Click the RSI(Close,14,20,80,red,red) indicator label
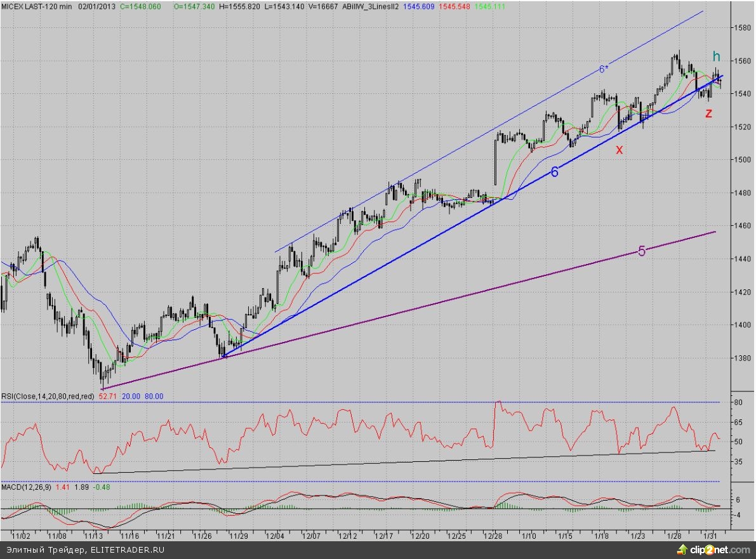 pyautogui.click(x=48, y=396)
